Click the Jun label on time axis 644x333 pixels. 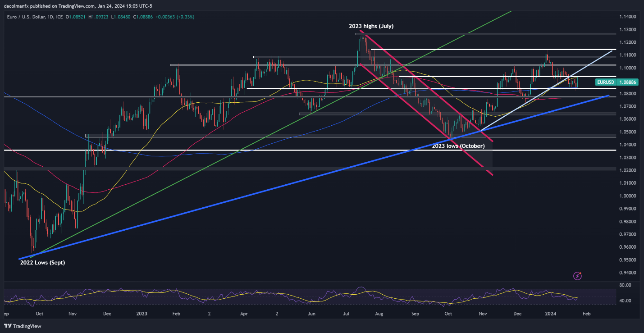point(311,313)
